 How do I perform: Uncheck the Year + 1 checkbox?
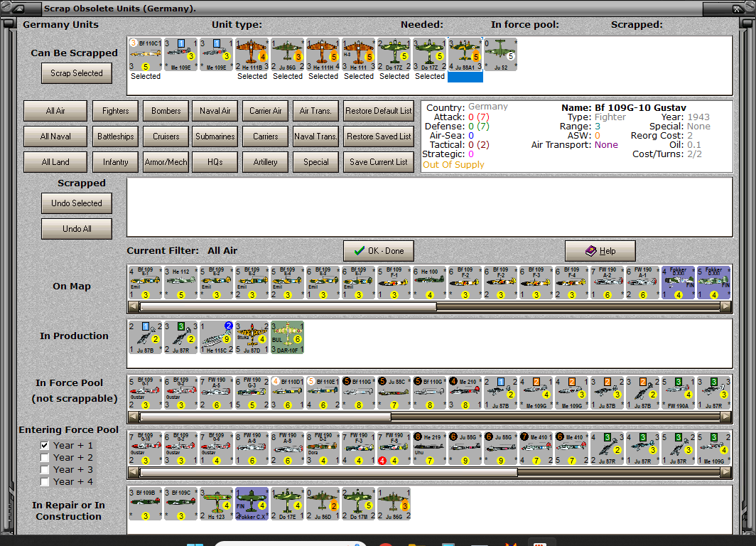point(44,445)
